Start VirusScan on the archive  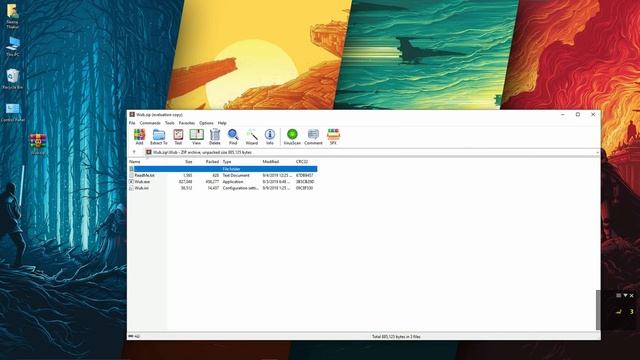click(x=292, y=137)
